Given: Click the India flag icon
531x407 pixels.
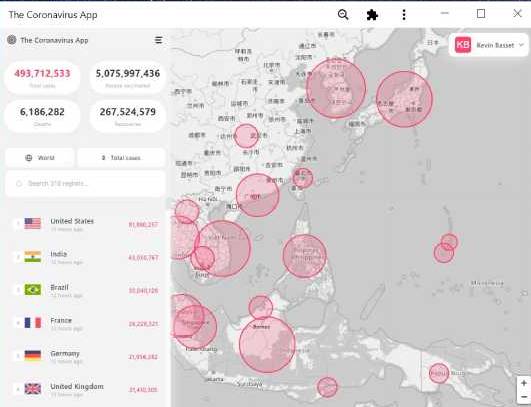Looking at the screenshot, I should (33, 256).
